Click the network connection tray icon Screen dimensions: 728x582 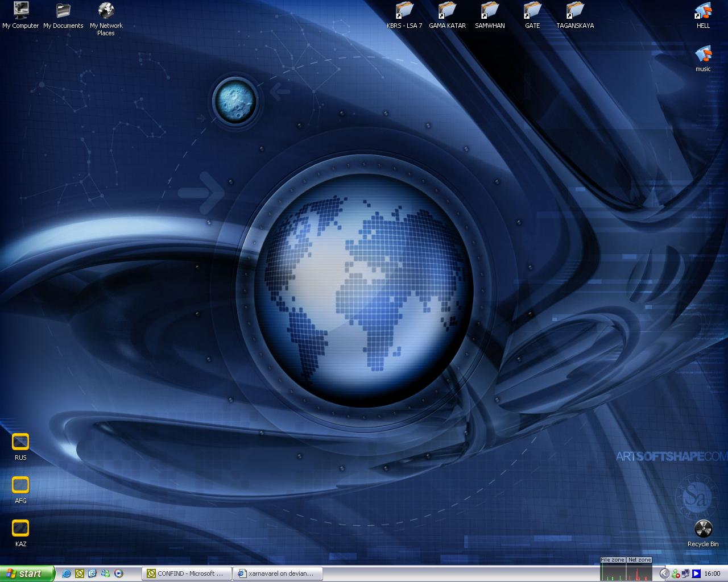(685, 573)
